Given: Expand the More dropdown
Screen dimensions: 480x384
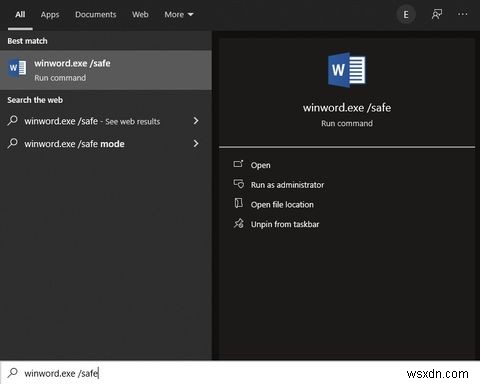Looking at the screenshot, I should pyautogui.click(x=179, y=15).
